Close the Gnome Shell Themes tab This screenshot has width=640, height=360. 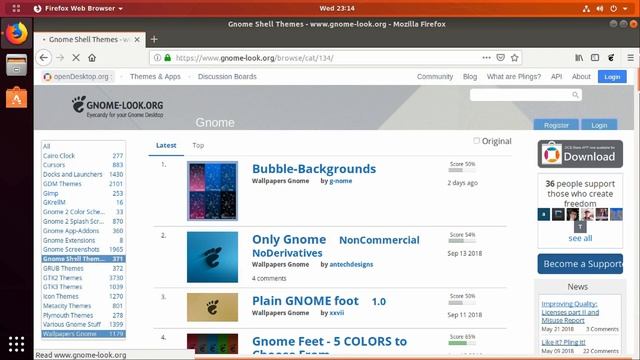137,40
